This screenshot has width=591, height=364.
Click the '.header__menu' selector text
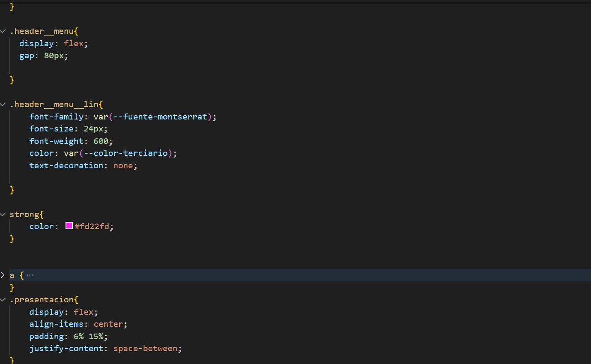[42, 31]
